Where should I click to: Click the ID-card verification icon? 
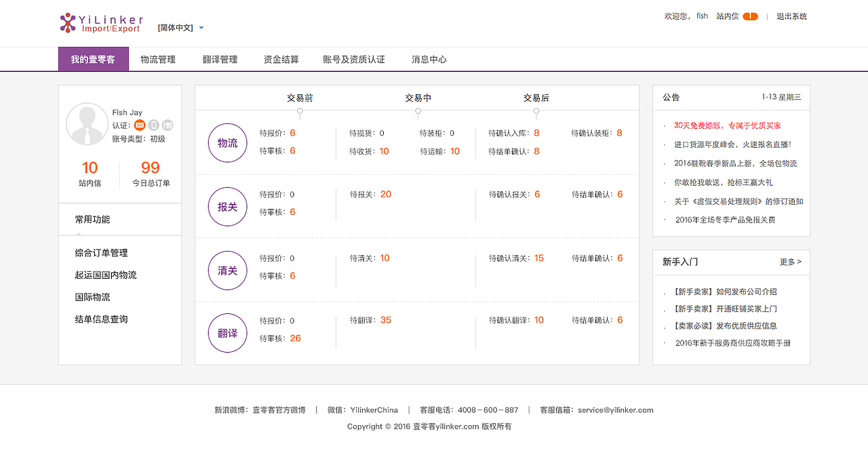tap(167, 125)
